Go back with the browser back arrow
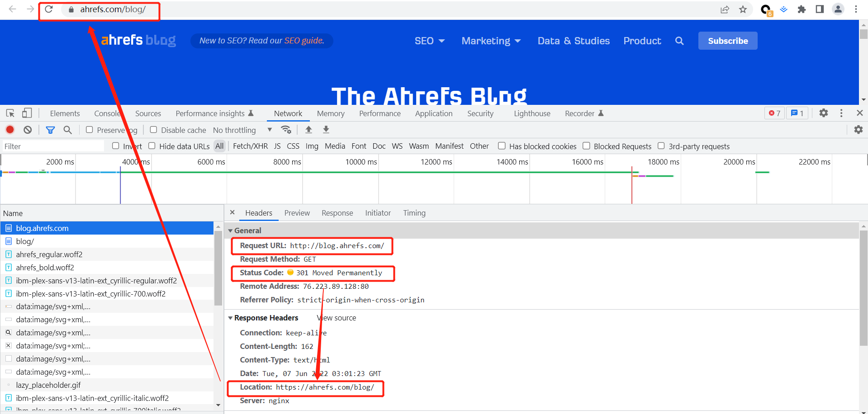 pos(12,9)
